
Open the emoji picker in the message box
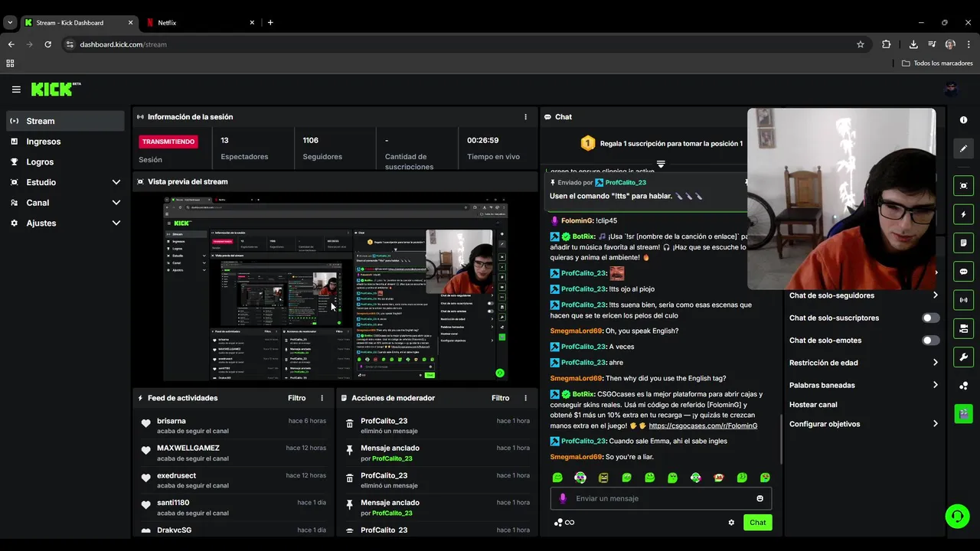tap(759, 498)
